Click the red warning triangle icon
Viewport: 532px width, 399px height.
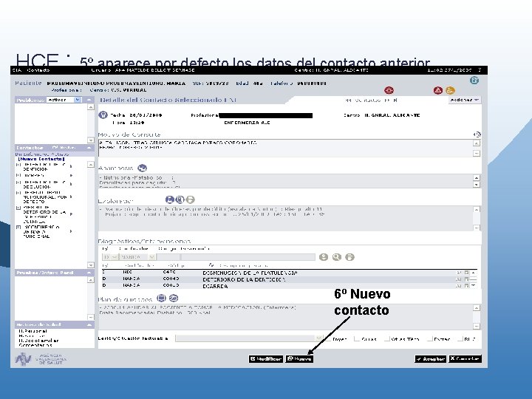tap(437, 90)
